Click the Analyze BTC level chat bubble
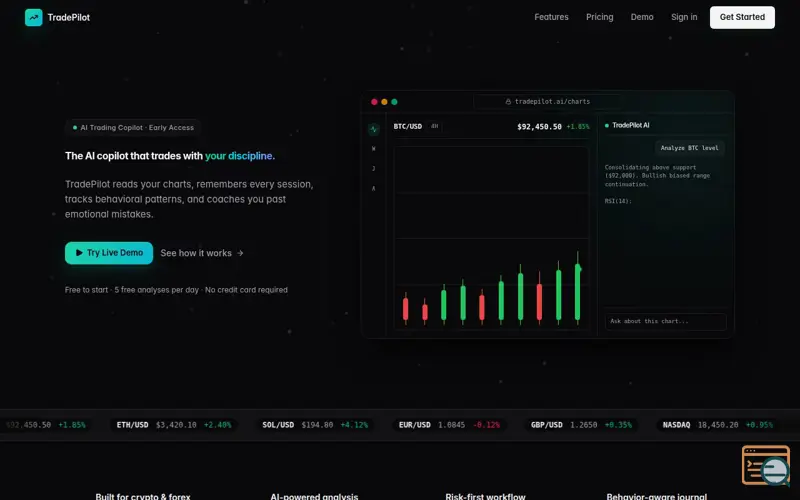The height and width of the screenshot is (500, 800). [x=689, y=148]
